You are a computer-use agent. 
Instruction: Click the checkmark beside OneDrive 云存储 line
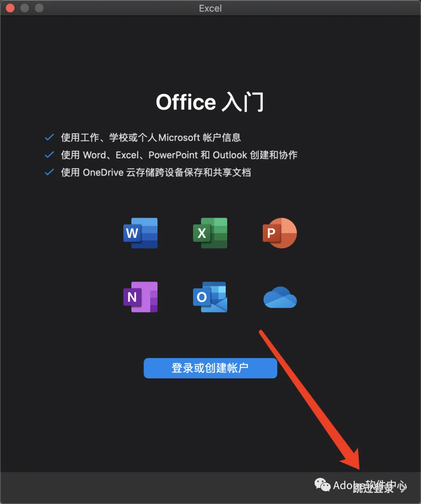pyautogui.click(x=50, y=172)
